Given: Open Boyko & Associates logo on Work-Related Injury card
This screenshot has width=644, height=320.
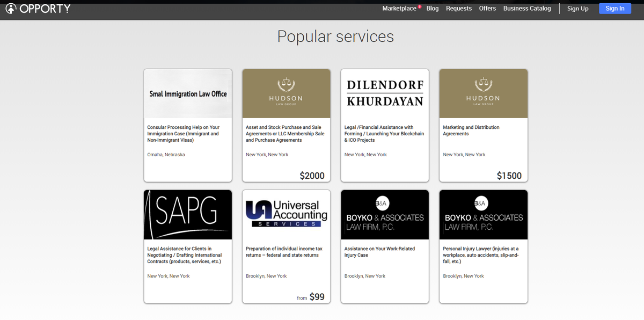Looking at the screenshot, I should [x=385, y=215].
